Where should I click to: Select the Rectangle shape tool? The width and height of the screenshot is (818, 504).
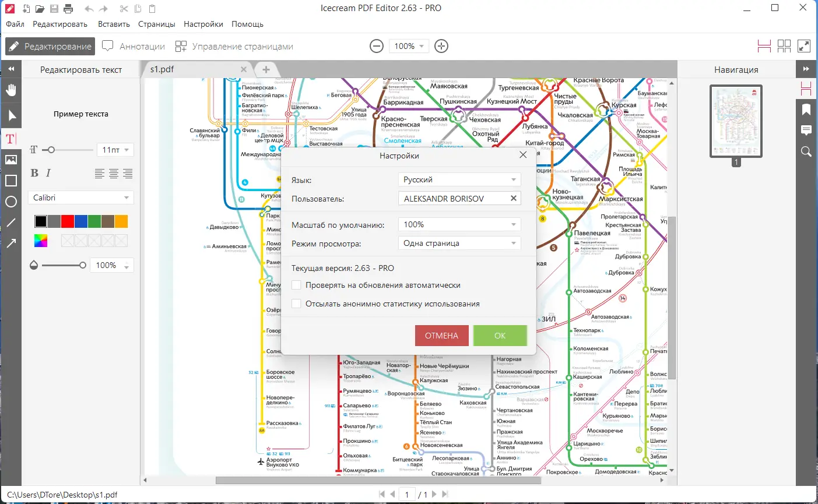click(x=11, y=181)
